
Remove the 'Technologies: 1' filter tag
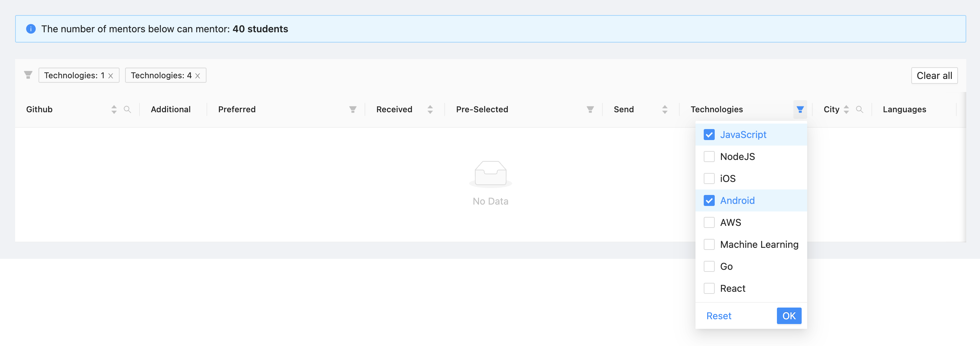(111, 76)
